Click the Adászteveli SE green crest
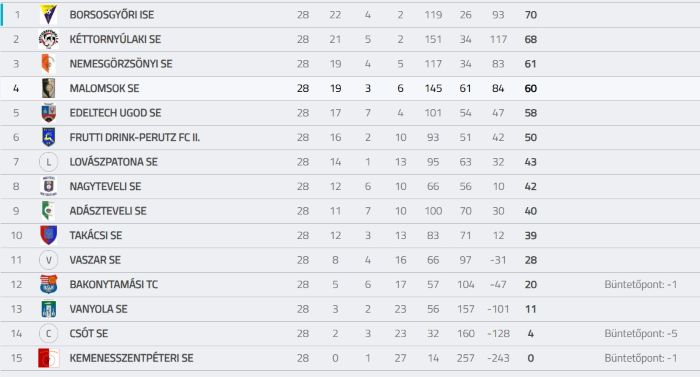 tap(48, 211)
